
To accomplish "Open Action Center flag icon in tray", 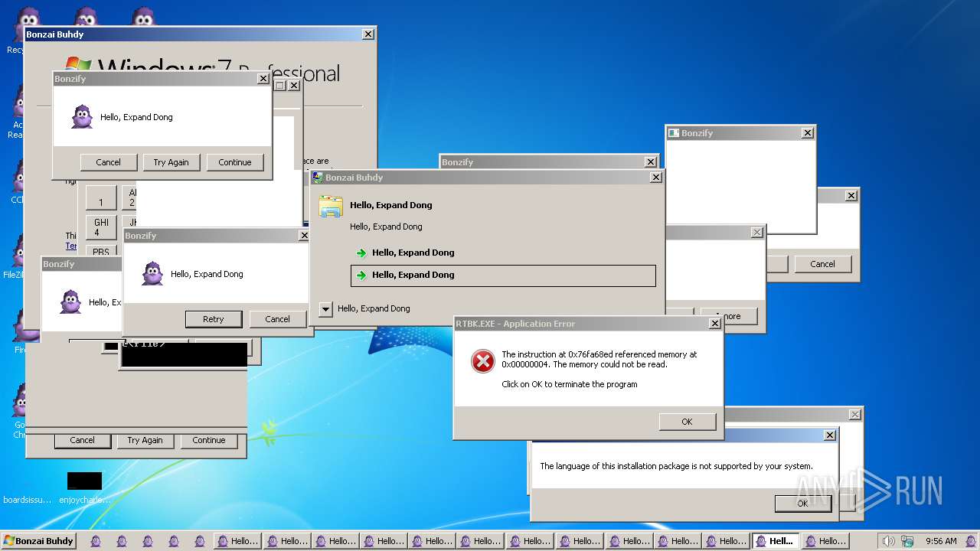I will click(906, 541).
